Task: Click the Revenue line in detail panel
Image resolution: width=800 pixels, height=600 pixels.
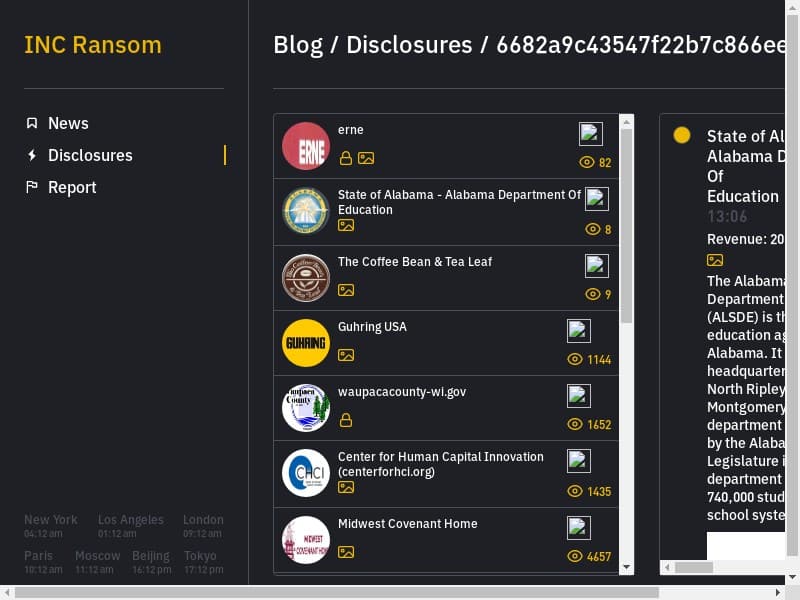Action: (x=746, y=239)
